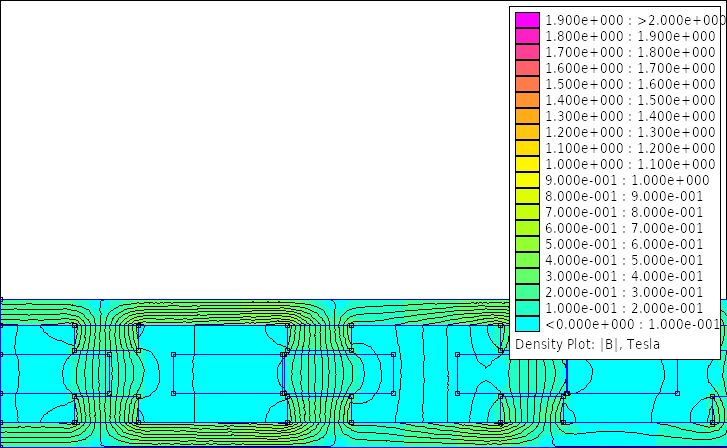
Task: Click the 7.000e-001 : 8.000e-001 swatch
Action: tap(527, 212)
